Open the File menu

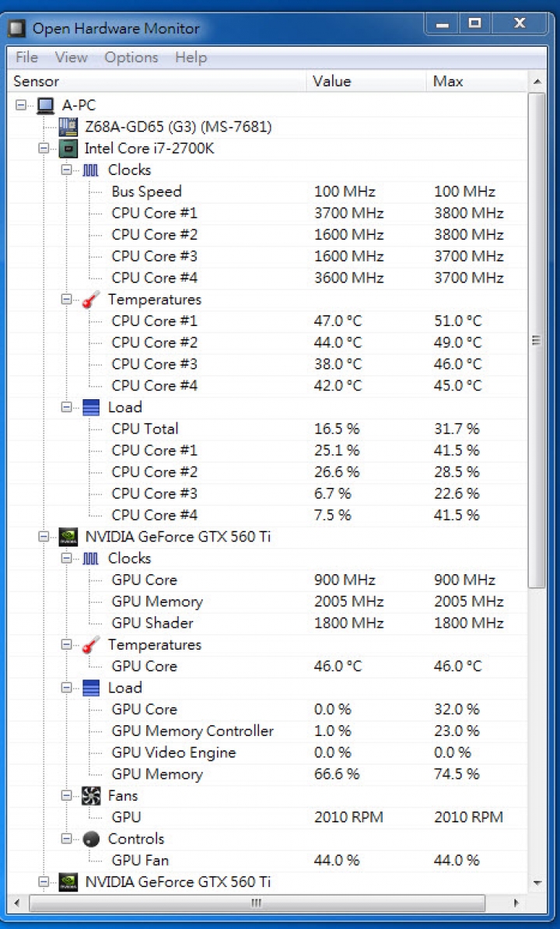coord(26,58)
